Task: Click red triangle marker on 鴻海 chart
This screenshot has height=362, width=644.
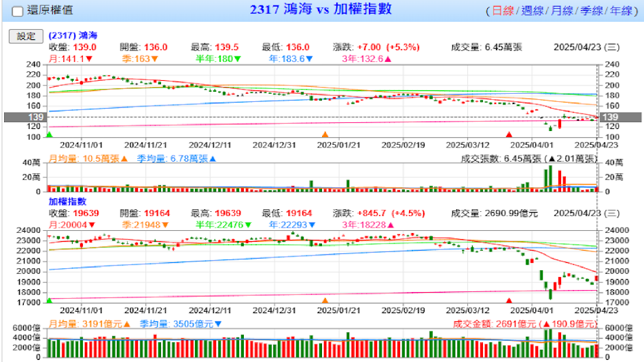Action: click(x=509, y=134)
